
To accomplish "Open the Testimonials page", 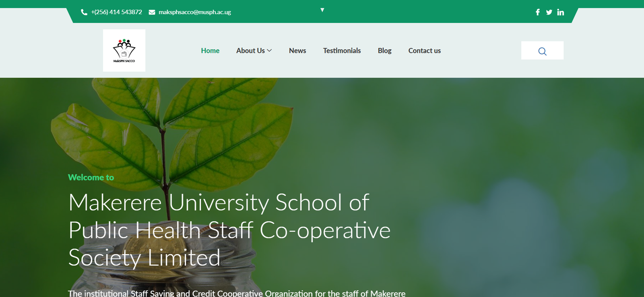I will pos(342,51).
